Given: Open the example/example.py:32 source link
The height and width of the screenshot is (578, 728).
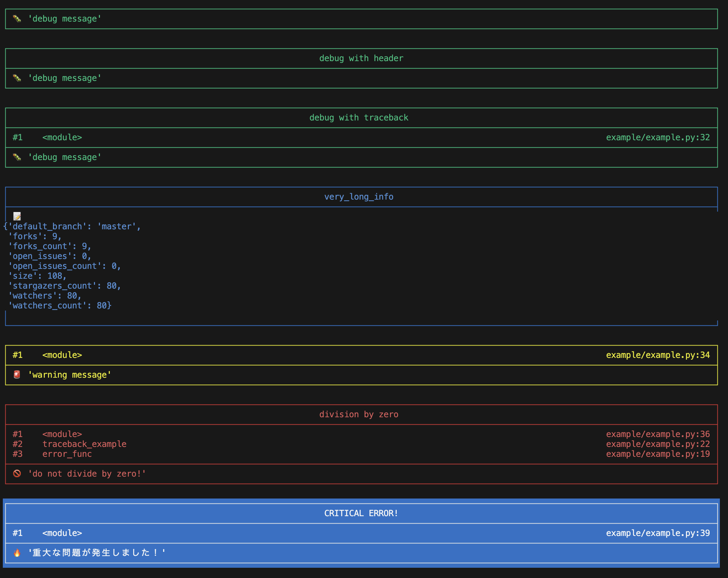Looking at the screenshot, I should coord(657,137).
